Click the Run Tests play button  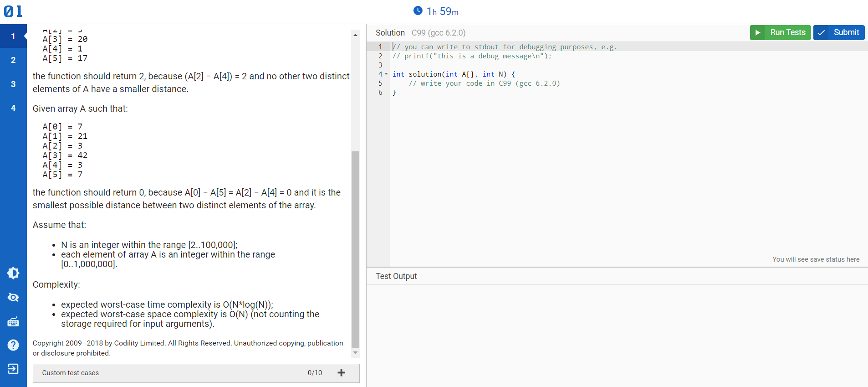[x=780, y=32]
